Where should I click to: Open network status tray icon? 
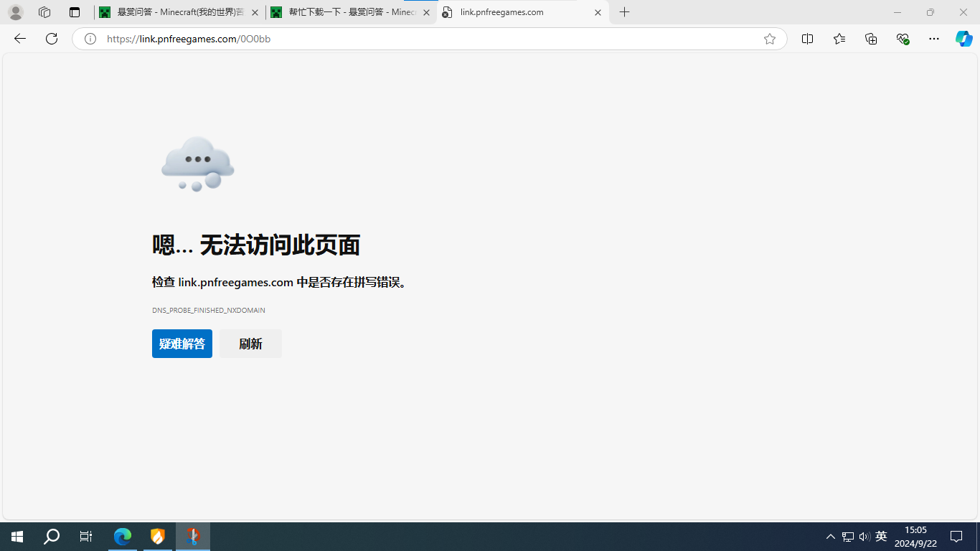[847, 537]
